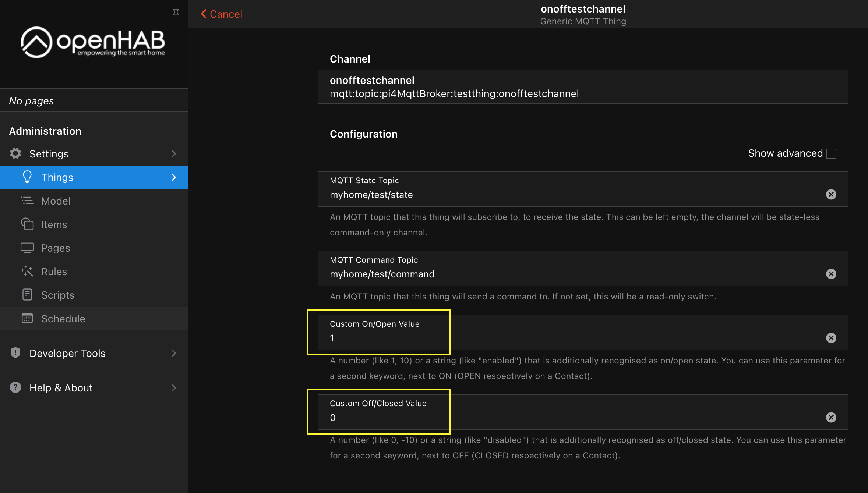Expand the Settings section chevron
Image resolution: width=868 pixels, height=493 pixels.
tap(173, 153)
